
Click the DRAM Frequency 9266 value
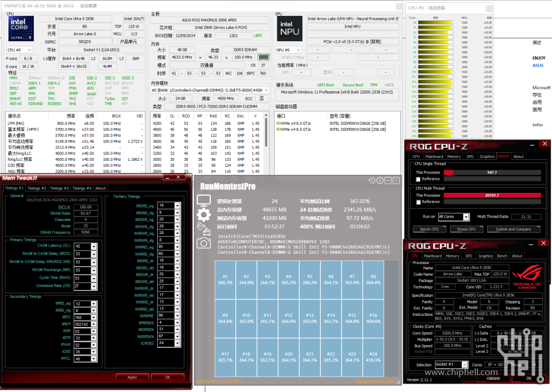tap(86, 232)
